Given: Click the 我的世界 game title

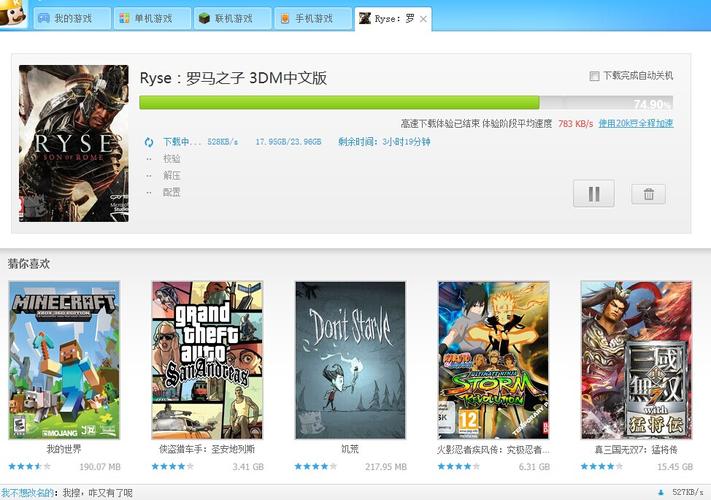Looking at the screenshot, I should point(64,449).
